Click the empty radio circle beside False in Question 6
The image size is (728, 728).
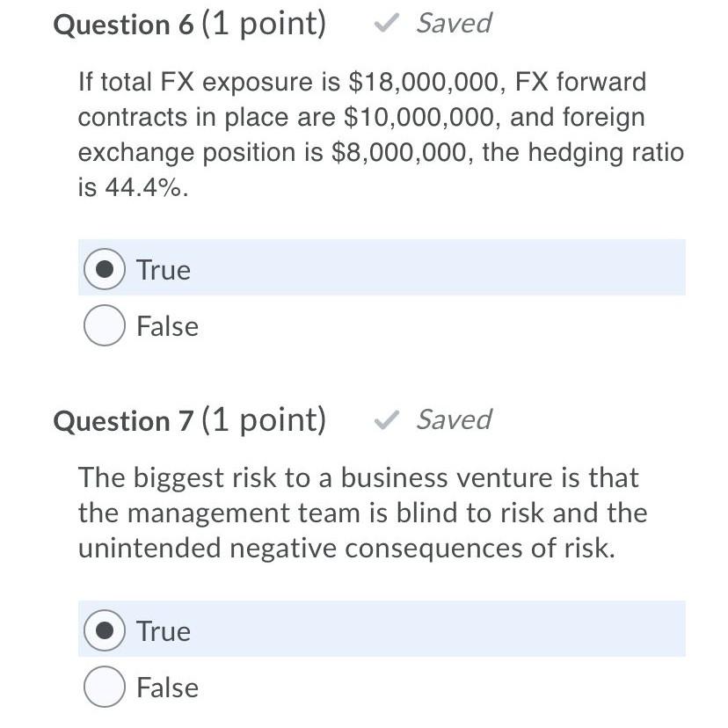click(104, 326)
